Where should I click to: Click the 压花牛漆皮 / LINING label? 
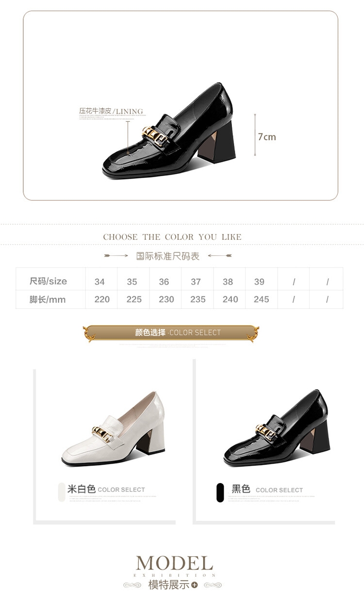point(111,111)
